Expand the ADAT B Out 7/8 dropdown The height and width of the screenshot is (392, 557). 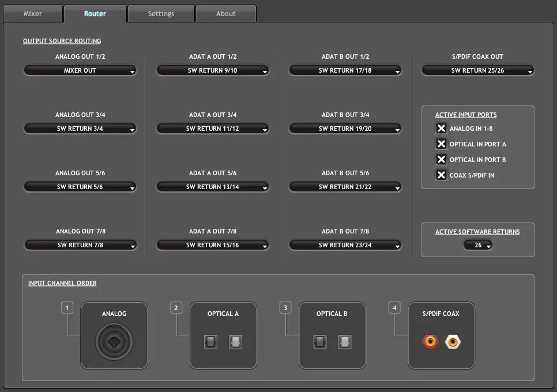coord(345,244)
